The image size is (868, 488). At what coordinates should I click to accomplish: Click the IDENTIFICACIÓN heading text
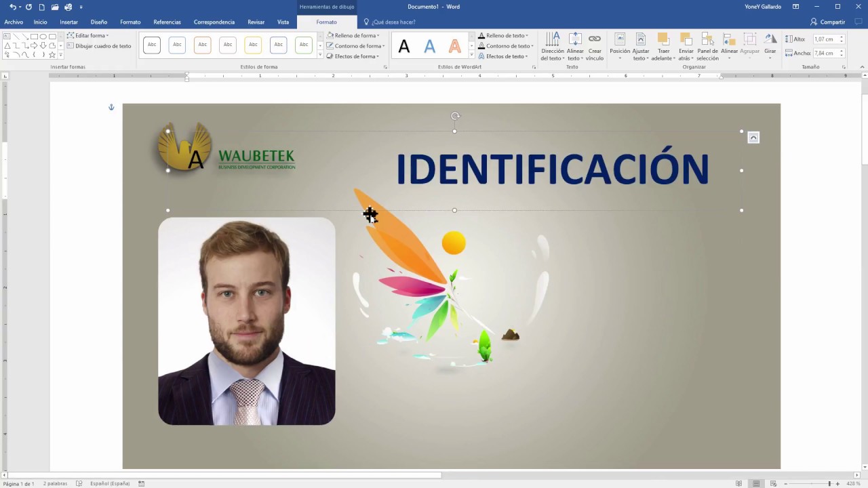tap(552, 169)
